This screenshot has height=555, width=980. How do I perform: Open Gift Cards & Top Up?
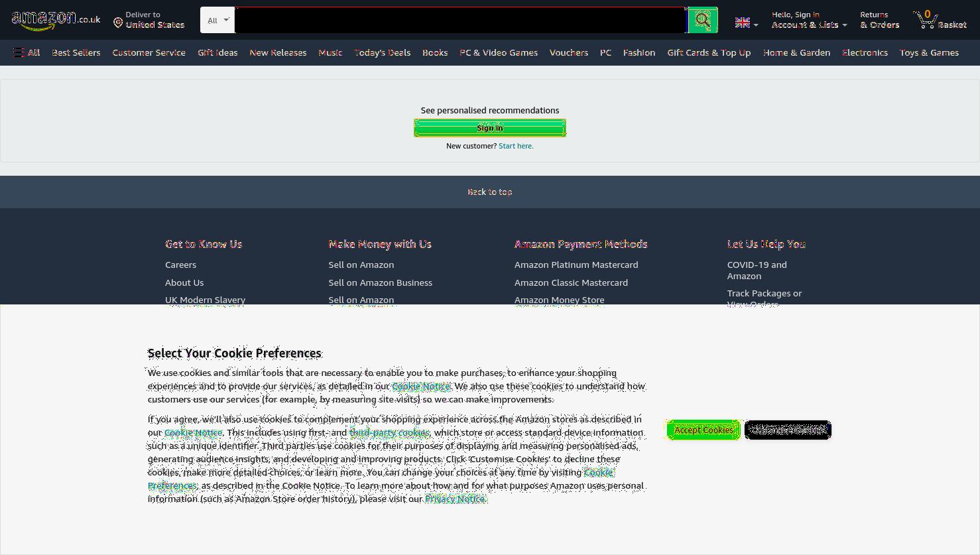tap(709, 52)
